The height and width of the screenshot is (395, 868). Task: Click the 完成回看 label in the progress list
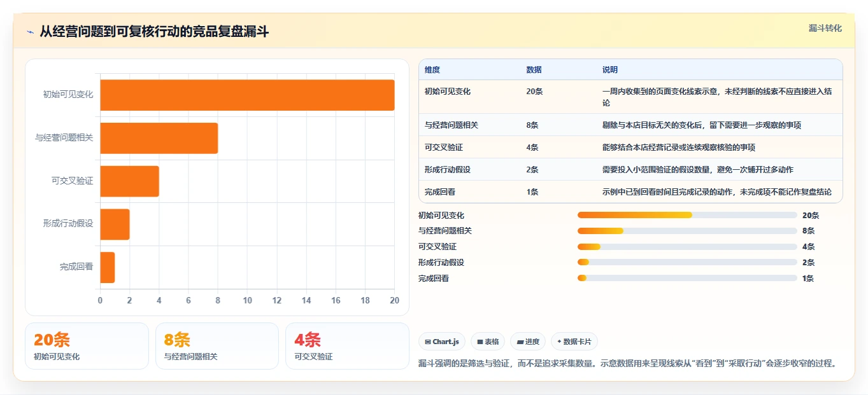click(x=434, y=279)
